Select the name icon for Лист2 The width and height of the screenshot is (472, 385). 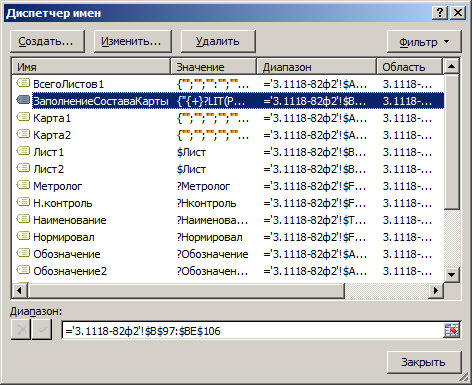coord(23,168)
